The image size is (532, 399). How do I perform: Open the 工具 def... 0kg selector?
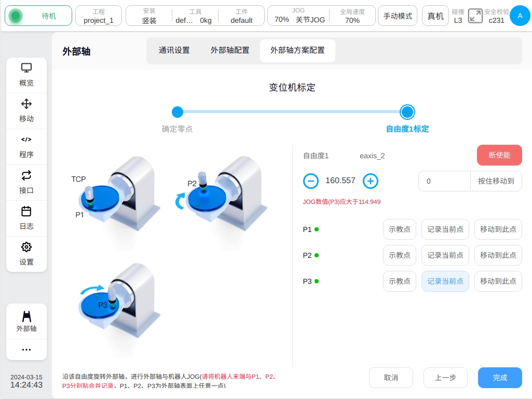[x=194, y=16]
